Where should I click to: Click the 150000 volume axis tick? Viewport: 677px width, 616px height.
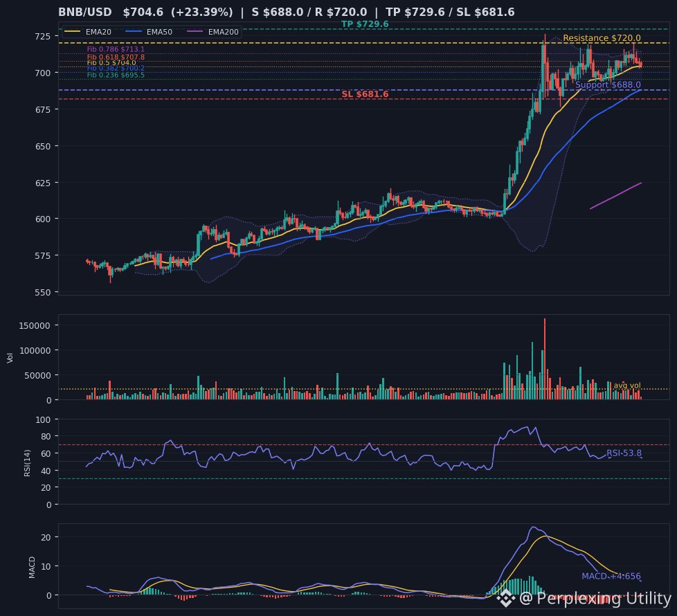click(x=35, y=325)
